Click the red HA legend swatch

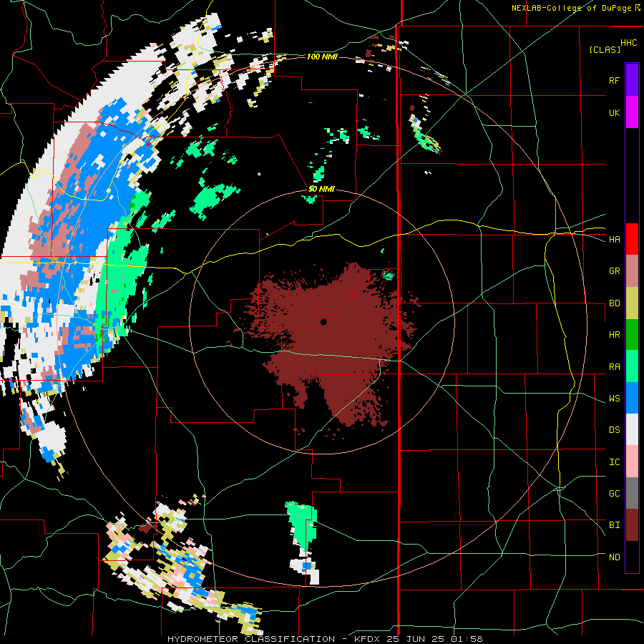[x=632, y=239]
